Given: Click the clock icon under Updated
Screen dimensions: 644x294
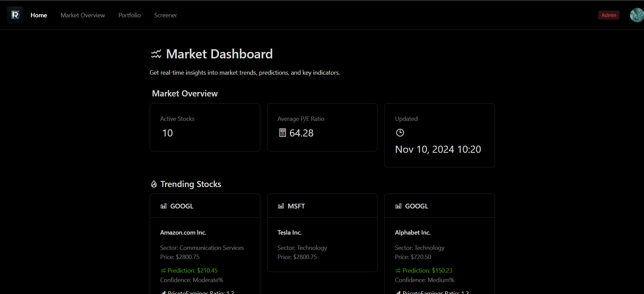Looking at the screenshot, I should (400, 133).
